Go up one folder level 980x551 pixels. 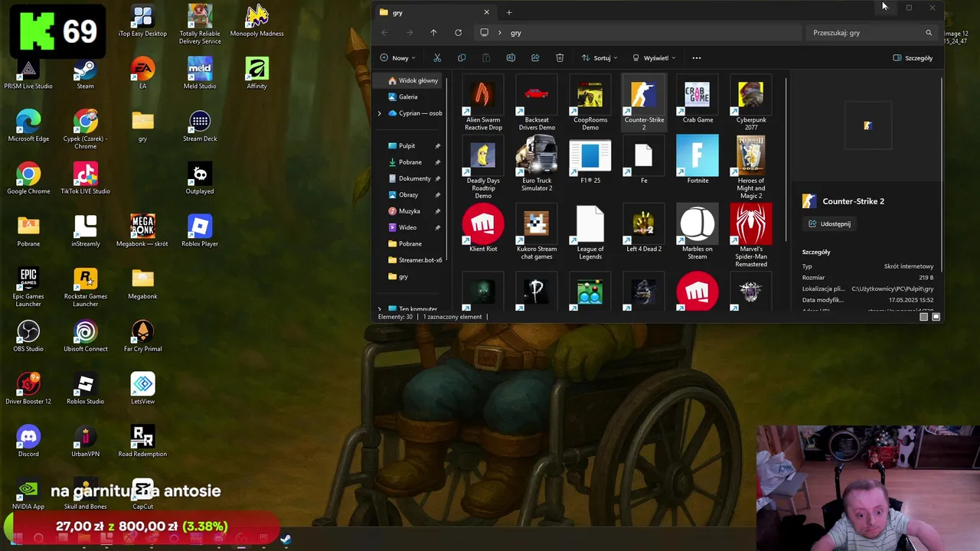433,33
